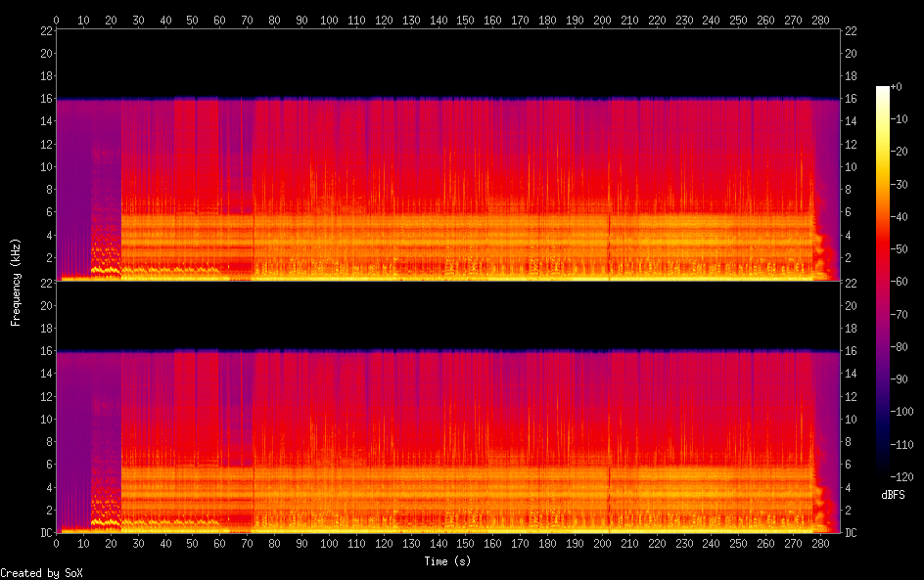Viewport: 924px width, 580px height.
Task: Click the "Frequency (kHz)" vertical axis label
Action: 16,282
